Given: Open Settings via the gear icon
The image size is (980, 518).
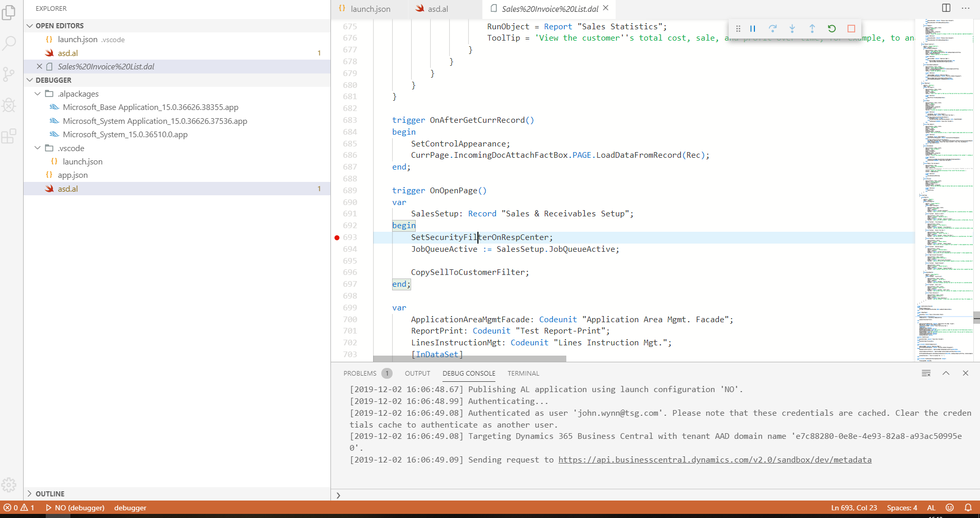Looking at the screenshot, I should click(x=9, y=484).
